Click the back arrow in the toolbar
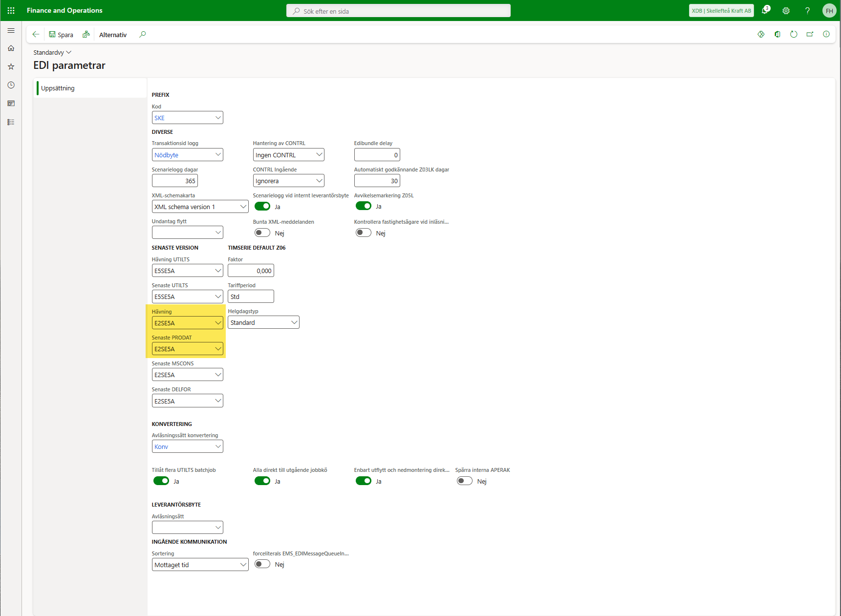841x616 pixels. point(36,34)
